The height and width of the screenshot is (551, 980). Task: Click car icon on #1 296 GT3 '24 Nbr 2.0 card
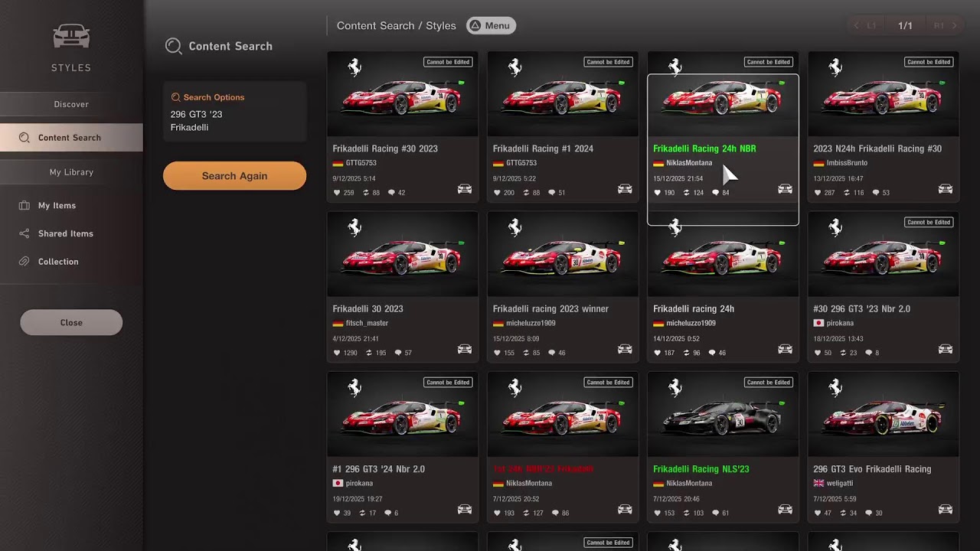[465, 509]
